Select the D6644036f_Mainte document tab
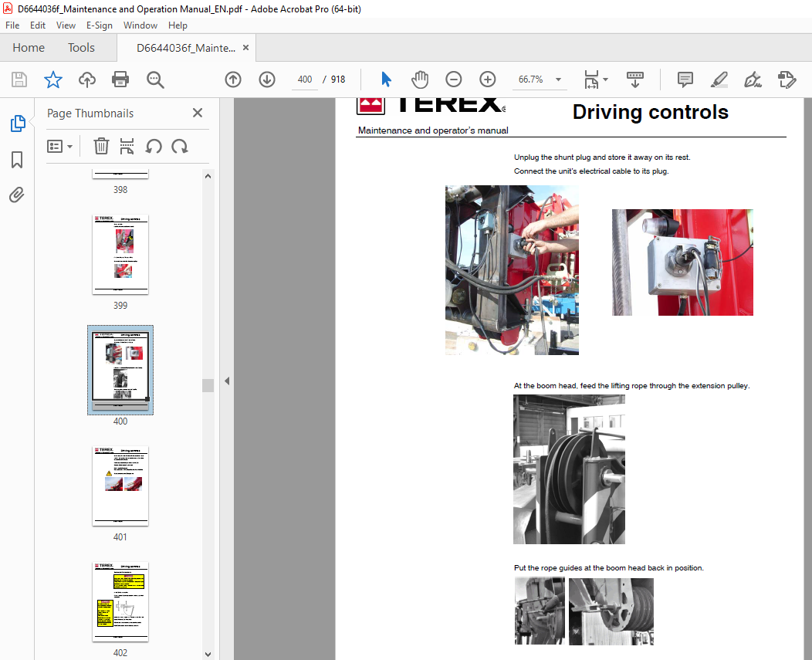This screenshot has width=812, height=660. tap(186, 48)
